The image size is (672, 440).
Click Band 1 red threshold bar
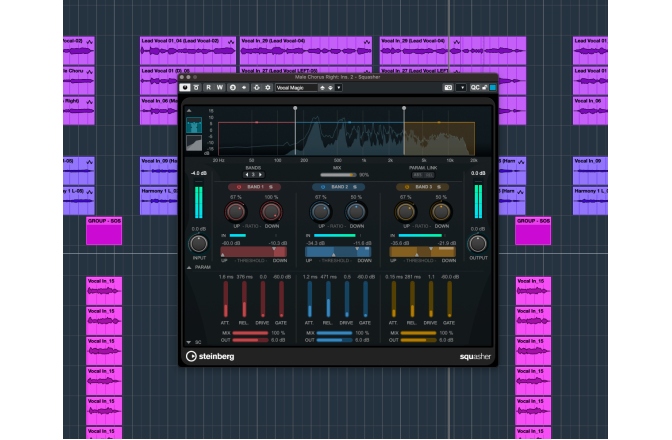253,251
